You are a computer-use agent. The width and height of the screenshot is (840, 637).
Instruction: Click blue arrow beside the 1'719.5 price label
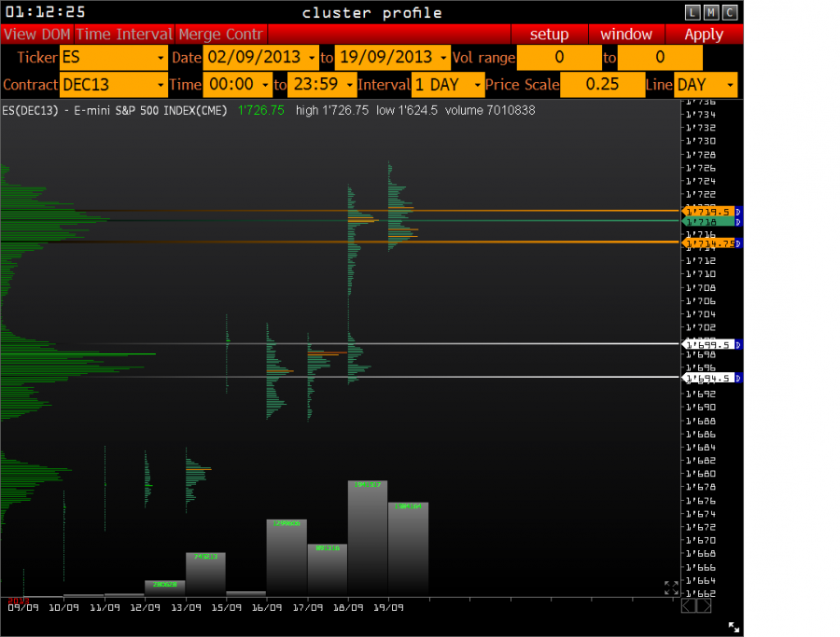[x=738, y=212]
